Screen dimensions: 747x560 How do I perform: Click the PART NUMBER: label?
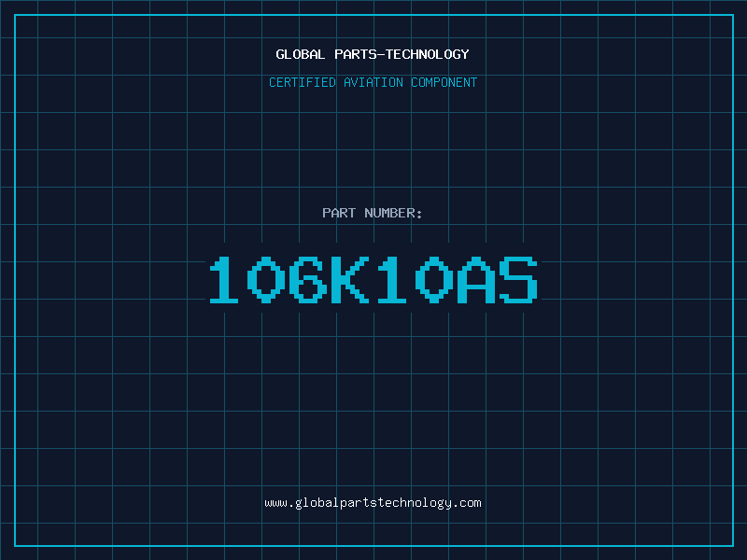click(373, 213)
